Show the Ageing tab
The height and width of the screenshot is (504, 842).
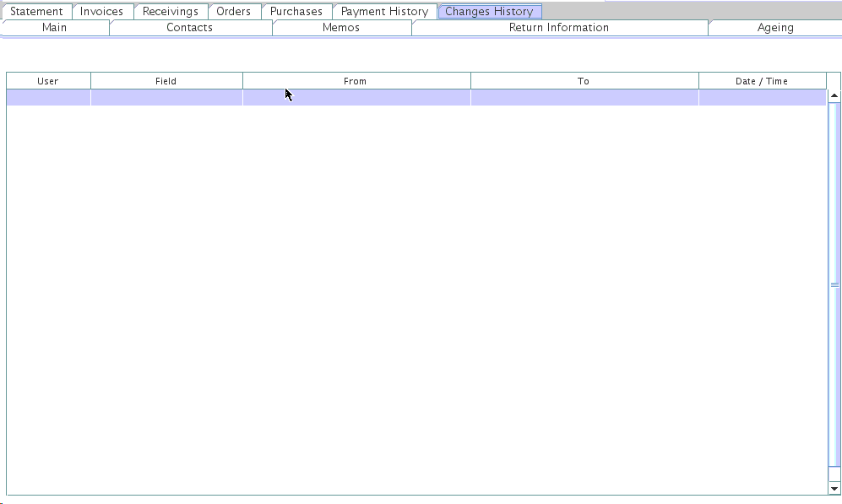(774, 28)
